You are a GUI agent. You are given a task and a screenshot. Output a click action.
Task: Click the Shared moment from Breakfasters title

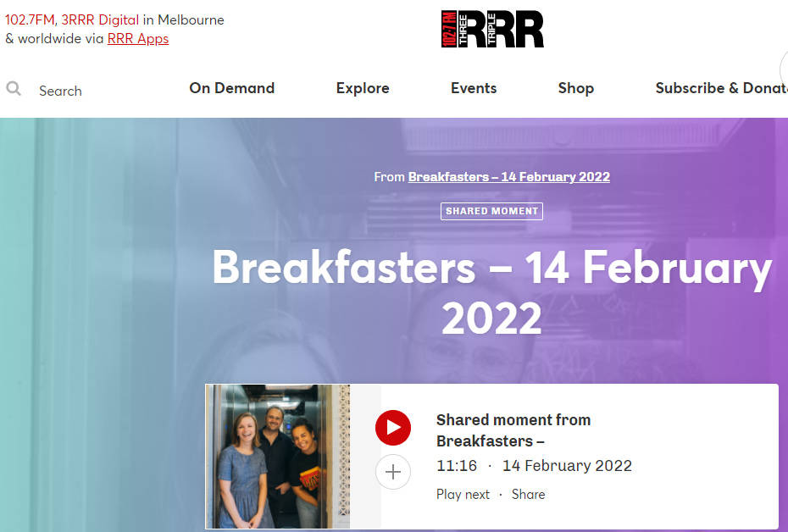(513, 429)
